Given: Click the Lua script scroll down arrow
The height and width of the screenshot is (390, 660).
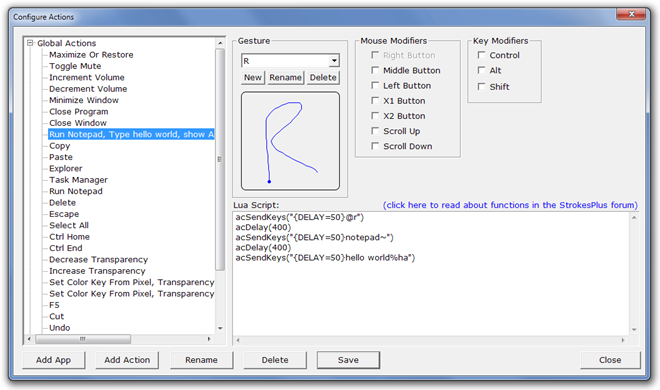Looking at the screenshot, I should click(634, 330).
